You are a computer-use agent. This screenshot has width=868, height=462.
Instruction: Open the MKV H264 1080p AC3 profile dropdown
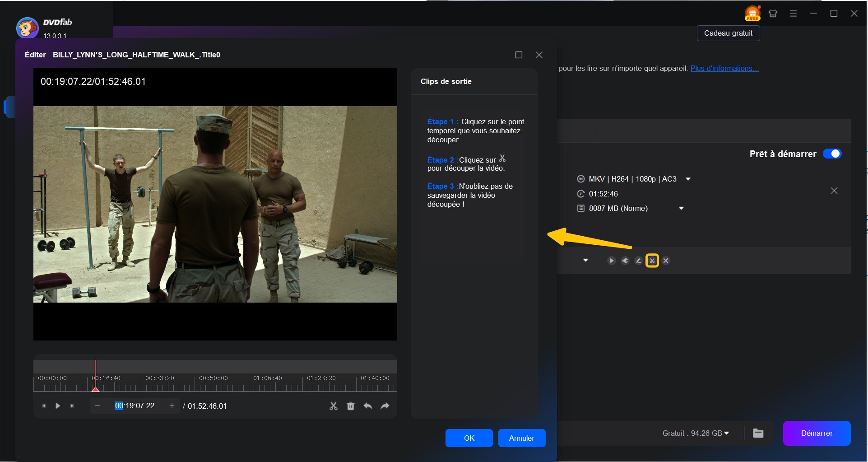click(688, 179)
